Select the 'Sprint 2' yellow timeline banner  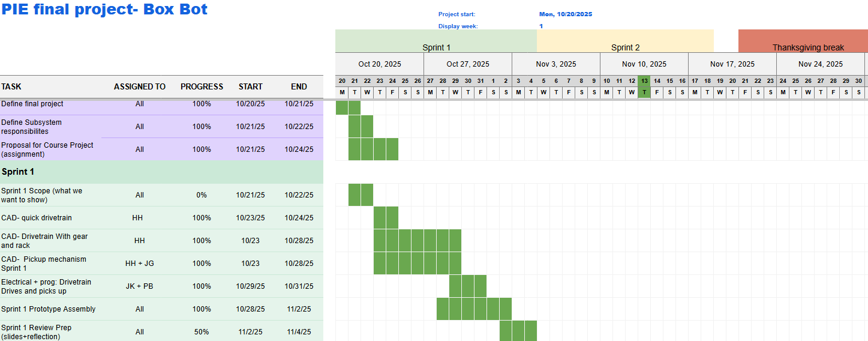pyautogui.click(x=625, y=41)
